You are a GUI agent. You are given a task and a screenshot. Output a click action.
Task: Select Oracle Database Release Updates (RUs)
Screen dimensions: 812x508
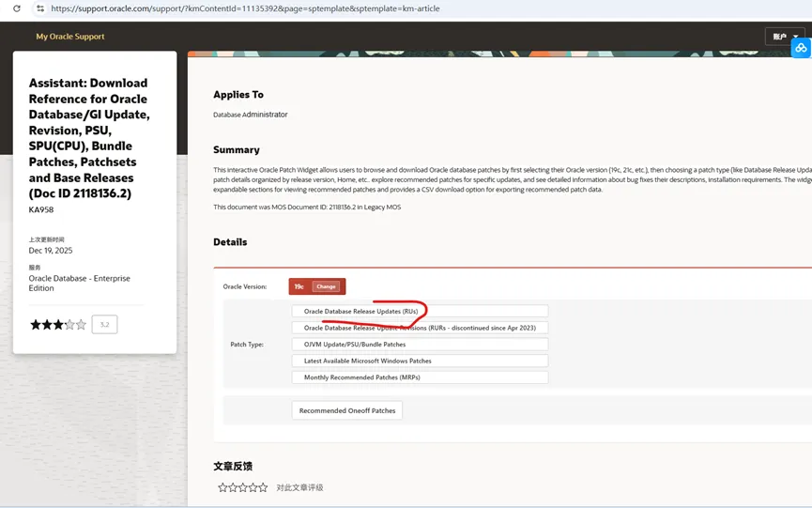(420, 311)
